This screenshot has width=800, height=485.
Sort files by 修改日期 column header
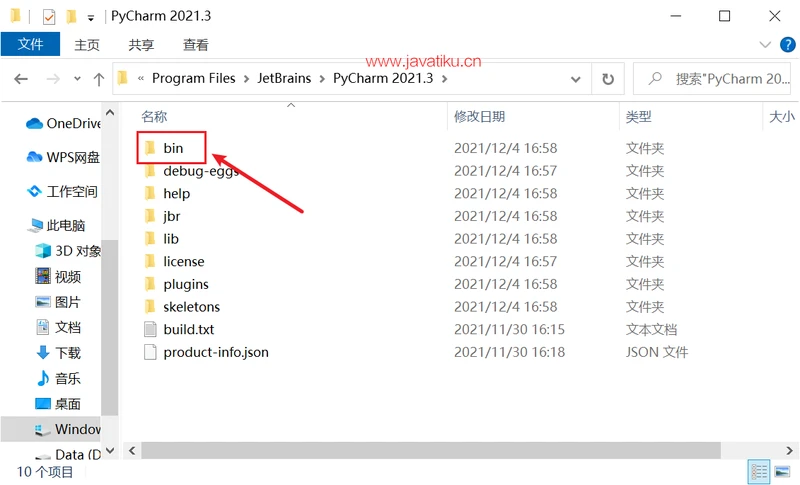[480, 117]
